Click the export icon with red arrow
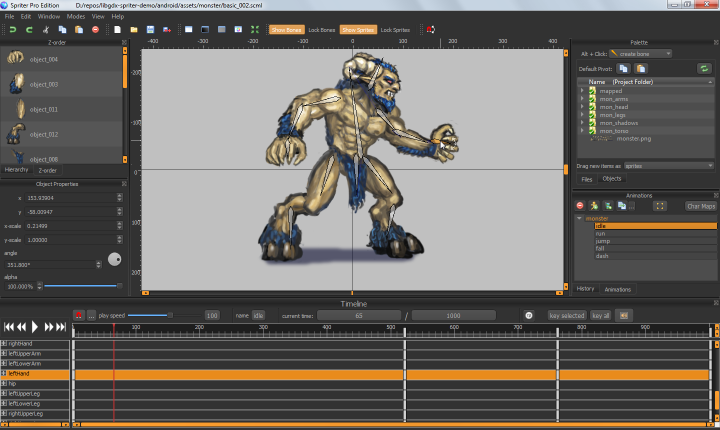720x430 pixels. click(x=167, y=30)
